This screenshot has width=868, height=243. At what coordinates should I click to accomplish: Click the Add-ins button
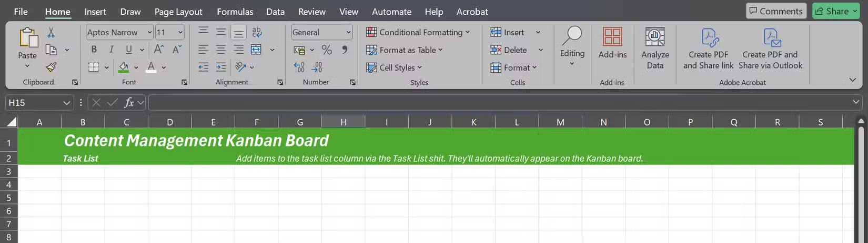click(612, 43)
